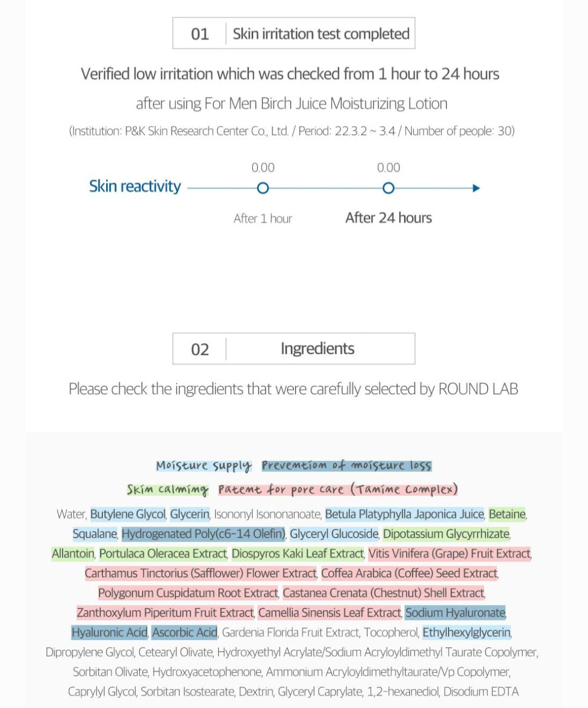Click the Hydrogenated Poly(c6-14 Olefin) ingredient
588x708 pixels.
point(203,534)
